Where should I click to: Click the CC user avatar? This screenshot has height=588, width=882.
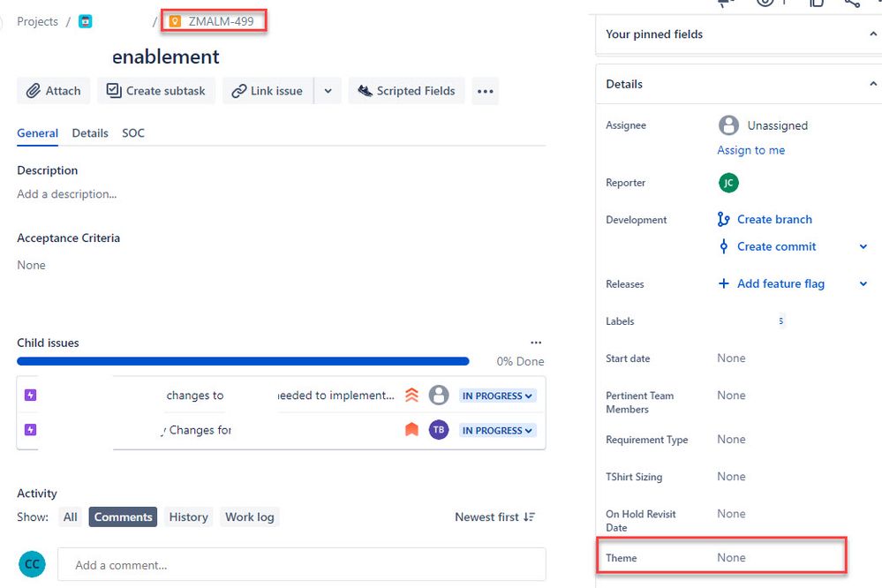(32, 564)
